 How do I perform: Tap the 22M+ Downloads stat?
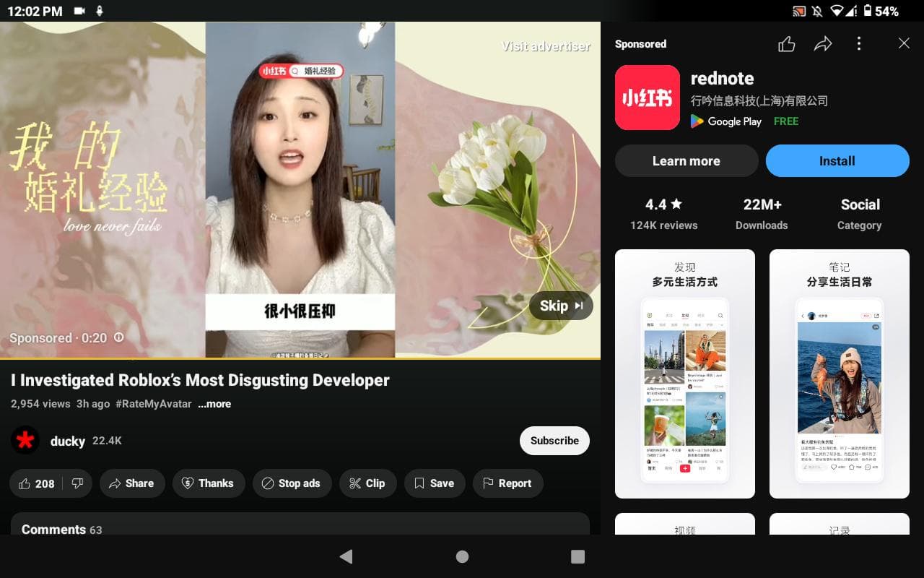tap(762, 214)
